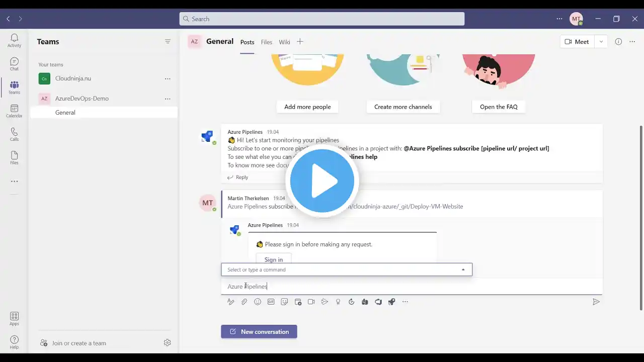Viewport: 644px width, 362px height.
Task: Open the emoji picker
Action: coord(258,302)
